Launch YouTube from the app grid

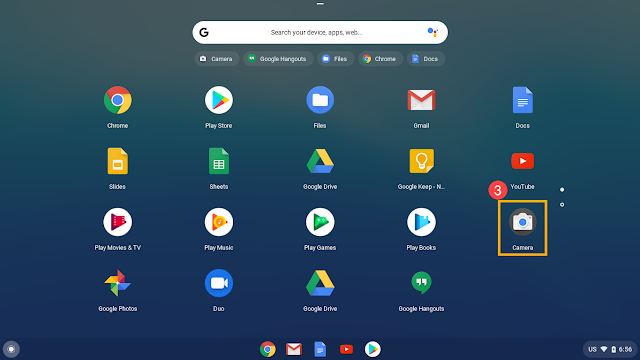[x=522, y=161]
